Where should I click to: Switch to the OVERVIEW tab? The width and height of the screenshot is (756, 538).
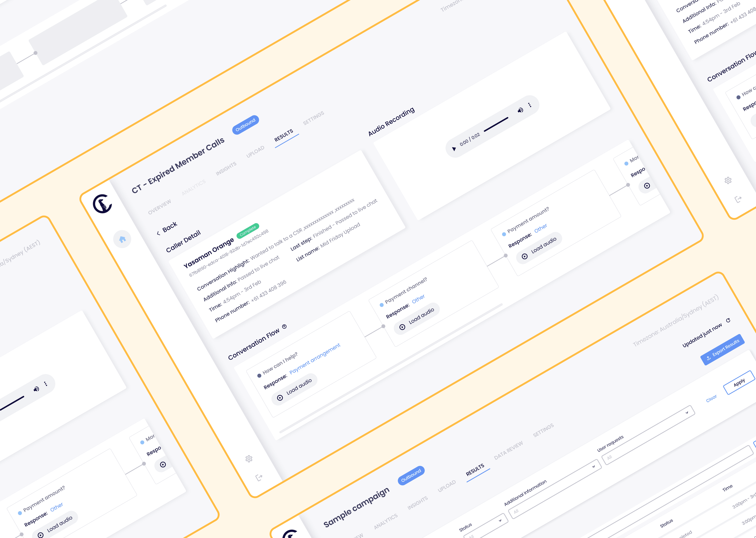(x=160, y=207)
